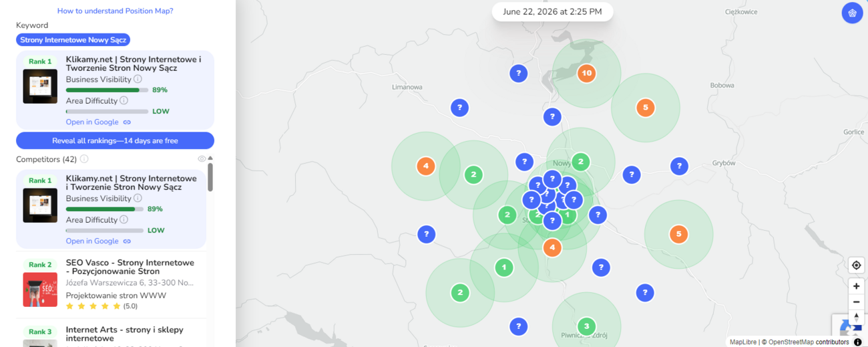Zoom out the map with minus button

pyautogui.click(x=856, y=302)
